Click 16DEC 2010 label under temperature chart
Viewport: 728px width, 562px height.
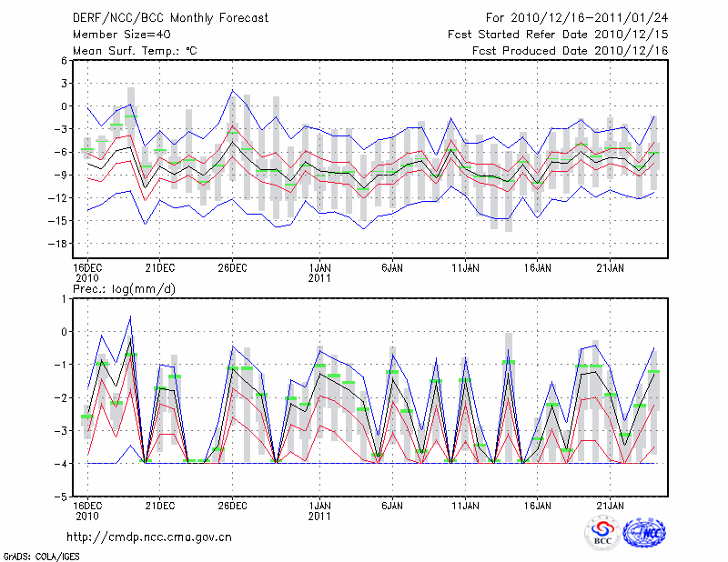pyautogui.click(x=86, y=272)
